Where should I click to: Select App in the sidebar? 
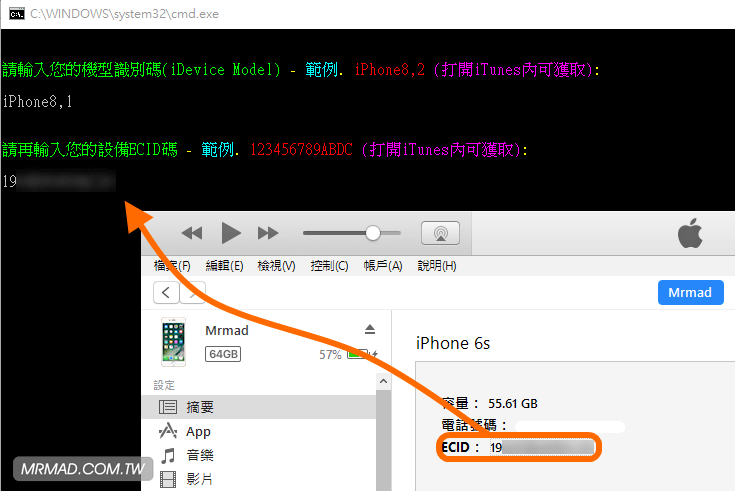click(198, 432)
